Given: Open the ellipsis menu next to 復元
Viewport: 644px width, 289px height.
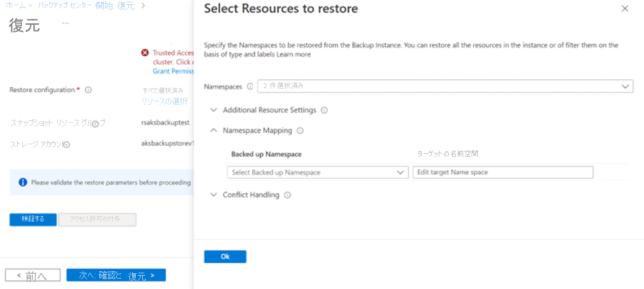Looking at the screenshot, I should 65,23.
